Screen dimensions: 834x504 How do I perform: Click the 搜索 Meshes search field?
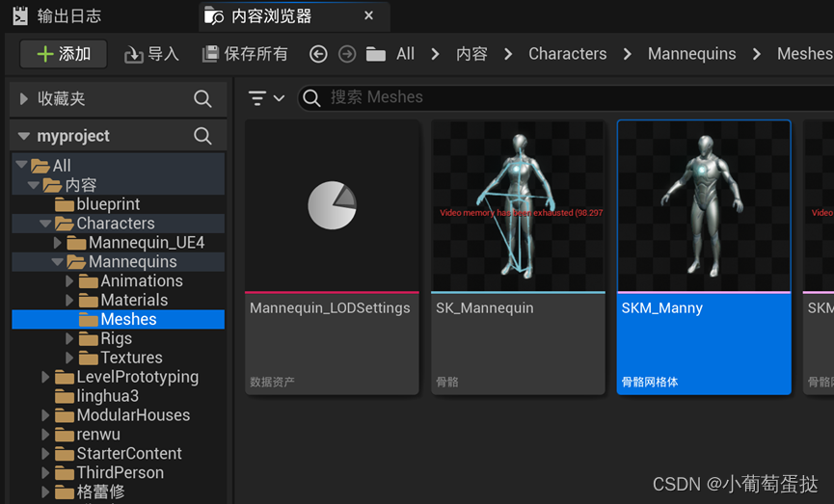coord(566,98)
